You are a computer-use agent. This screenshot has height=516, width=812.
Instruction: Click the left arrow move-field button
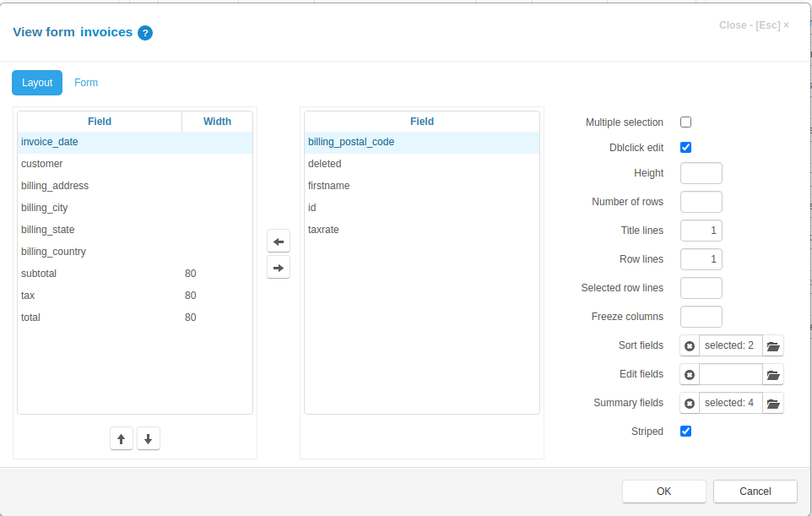(x=279, y=242)
